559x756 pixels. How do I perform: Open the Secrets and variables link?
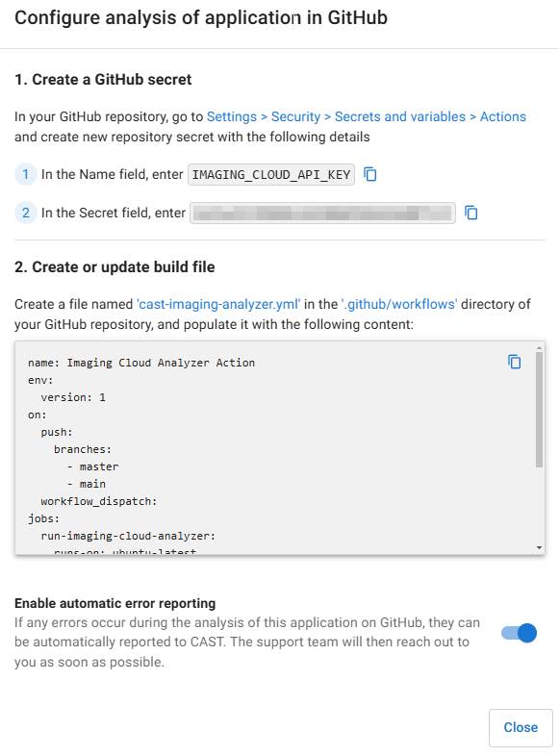pos(400,116)
